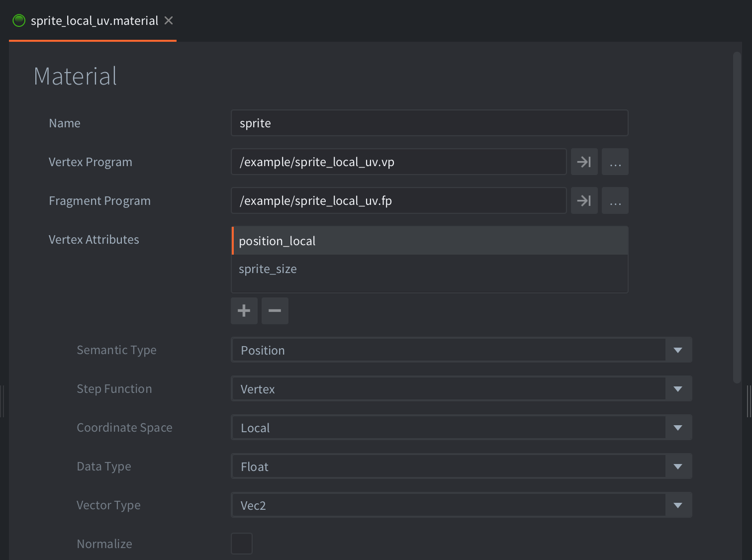
Task: Open the Data Type dropdown
Action: click(462, 467)
